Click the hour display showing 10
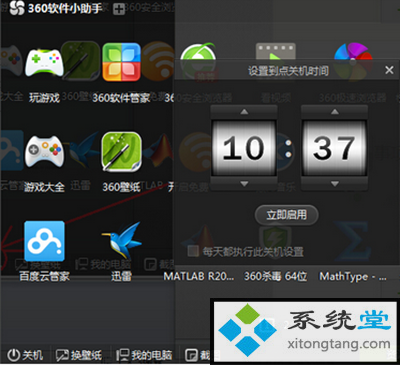Viewport: 400px width, 365px height. click(x=244, y=148)
